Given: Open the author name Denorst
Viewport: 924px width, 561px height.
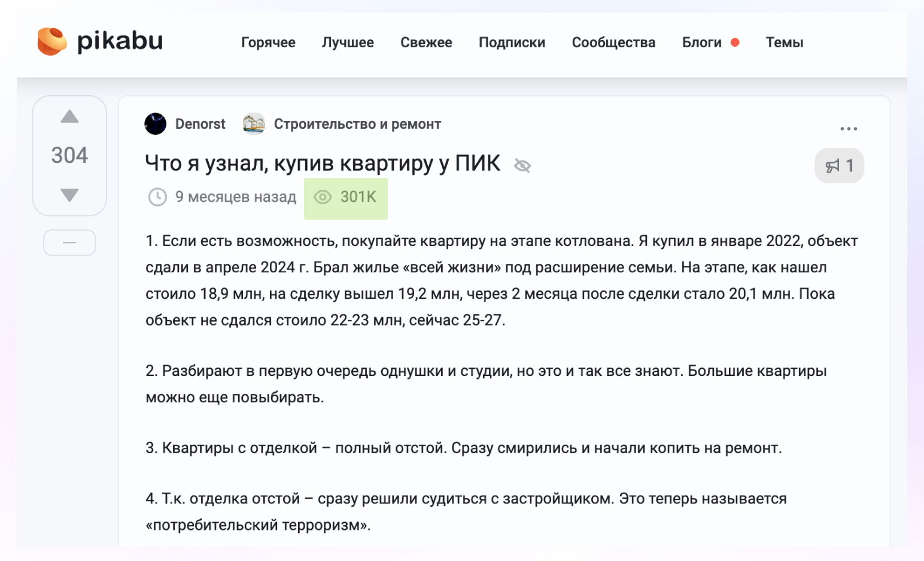Looking at the screenshot, I should (200, 124).
